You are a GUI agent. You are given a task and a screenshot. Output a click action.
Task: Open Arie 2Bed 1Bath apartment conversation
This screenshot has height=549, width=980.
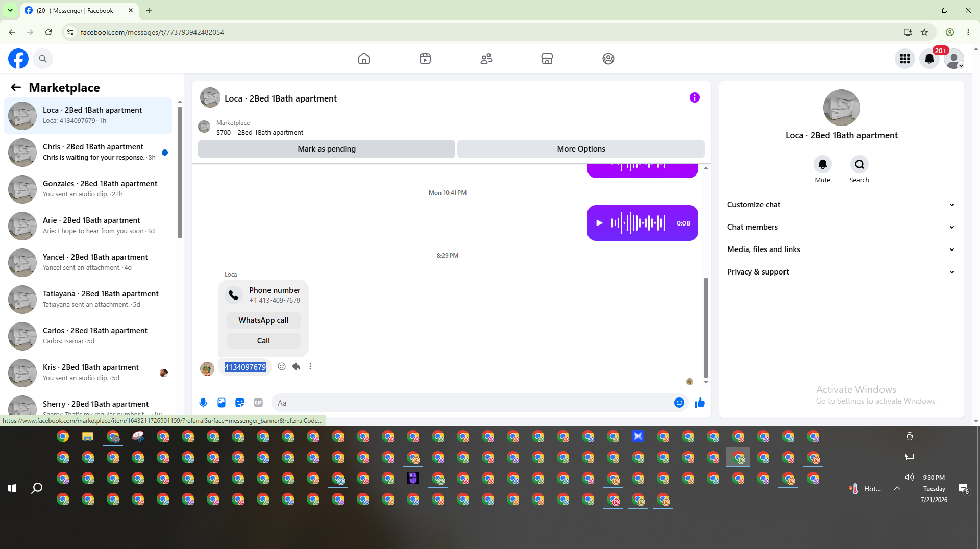coord(88,226)
